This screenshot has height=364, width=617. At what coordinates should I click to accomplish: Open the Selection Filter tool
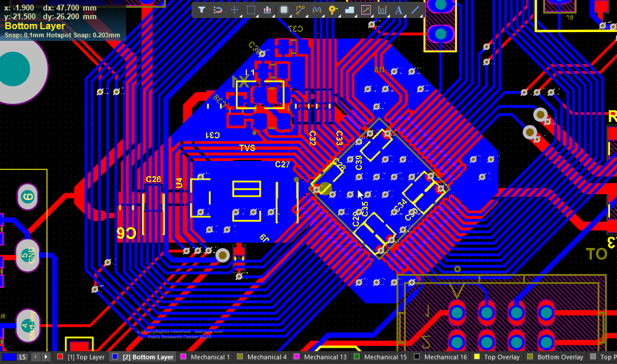201,10
